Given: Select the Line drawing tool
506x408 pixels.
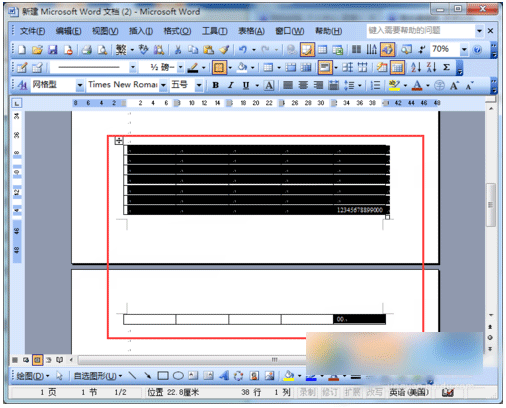Looking at the screenshot, I should click(133, 376).
